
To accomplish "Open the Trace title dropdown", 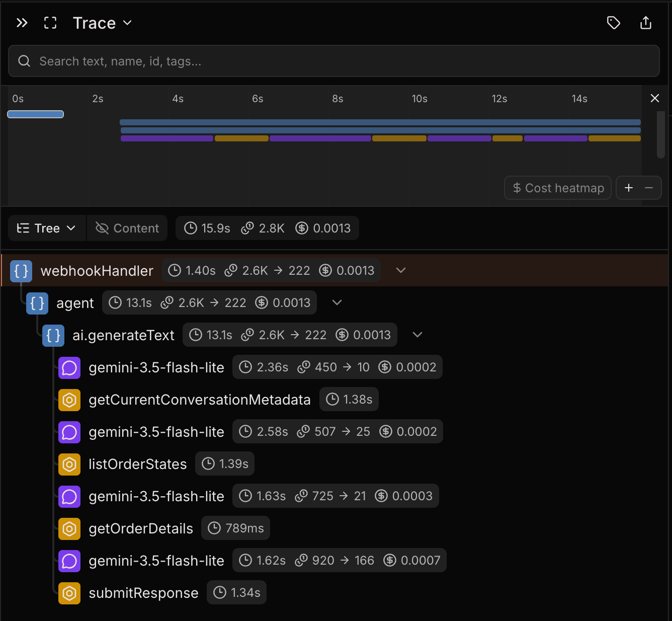I will click(103, 23).
